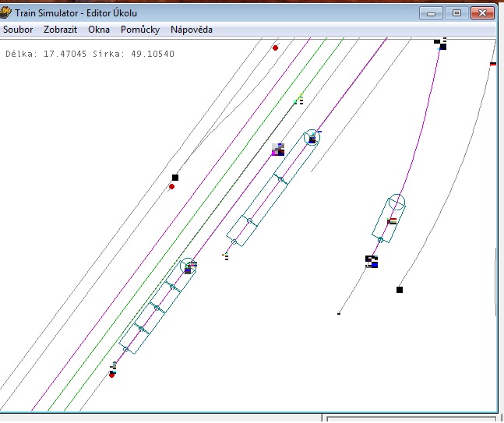This screenshot has height=423, width=504.
Task: Click the blue-black marker below the right train
Action: pos(372,261)
